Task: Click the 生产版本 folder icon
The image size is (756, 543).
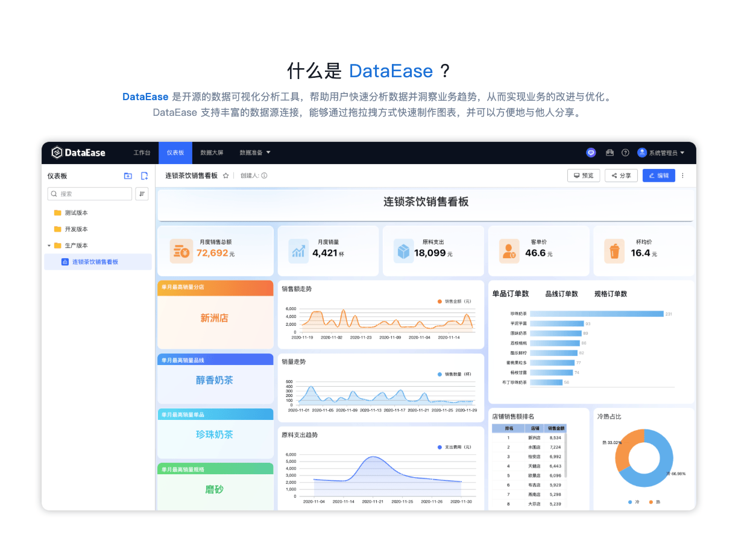Action: coord(57,245)
